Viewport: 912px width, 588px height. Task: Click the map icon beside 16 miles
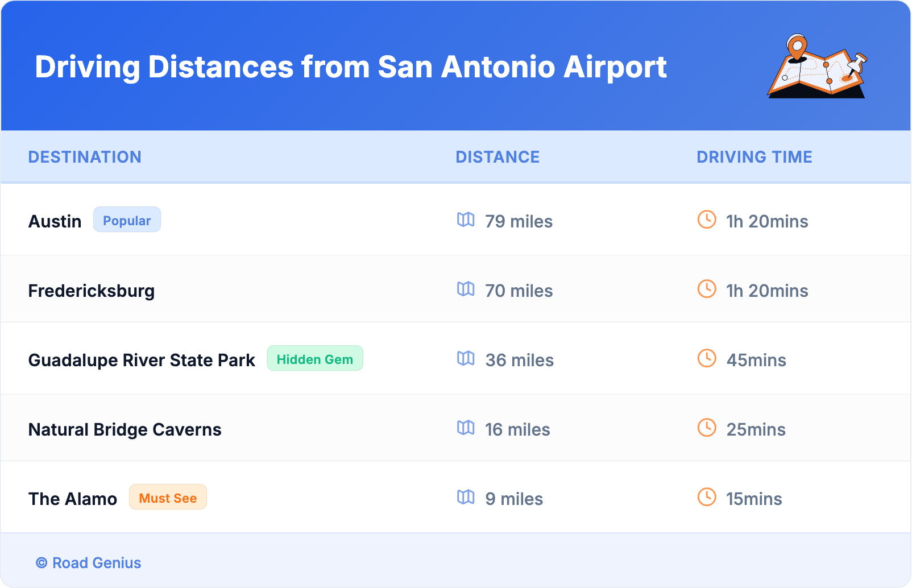[466, 428]
